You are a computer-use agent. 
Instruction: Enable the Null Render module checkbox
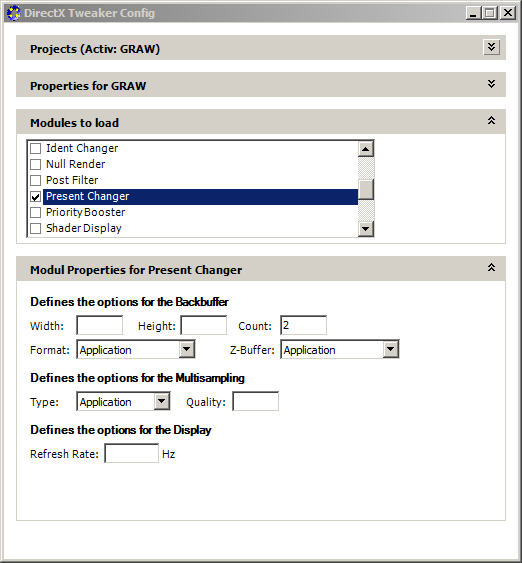pos(35,164)
